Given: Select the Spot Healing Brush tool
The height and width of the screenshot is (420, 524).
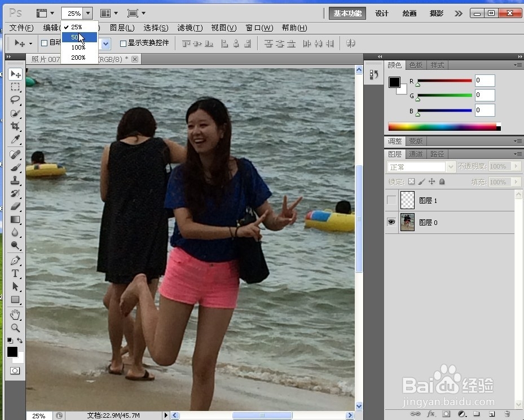Looking at the screenshot, I should [15, 154].
